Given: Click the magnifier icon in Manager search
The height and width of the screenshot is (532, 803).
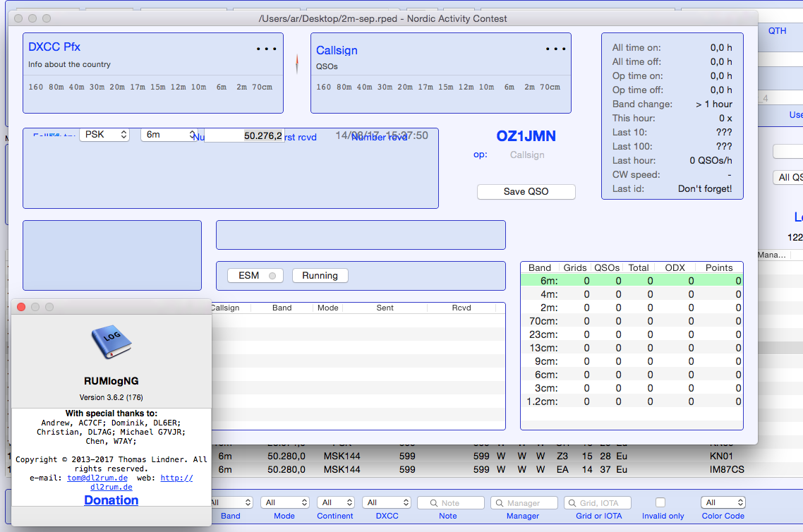Looking at the screenshot, I should (x=500, y=503).
